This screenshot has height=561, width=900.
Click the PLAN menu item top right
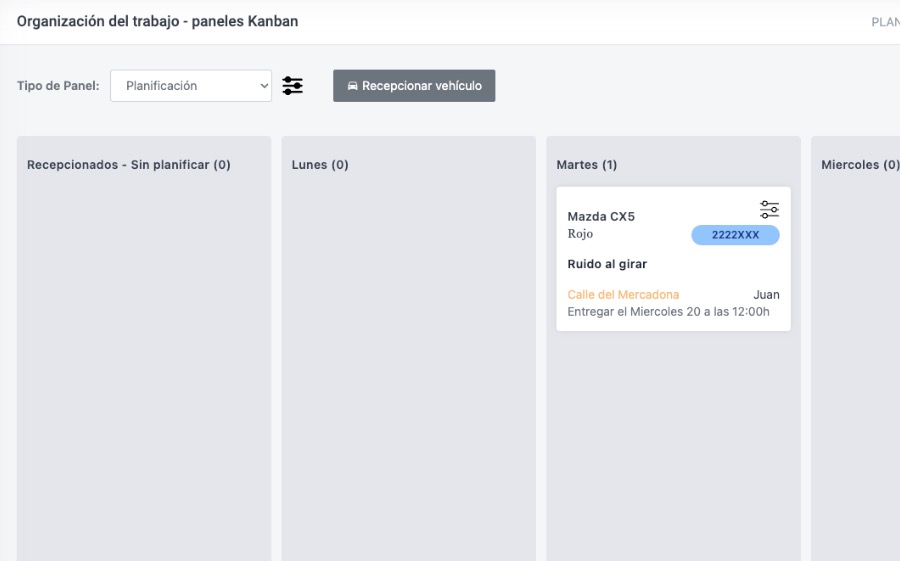[x=885, y=22]
